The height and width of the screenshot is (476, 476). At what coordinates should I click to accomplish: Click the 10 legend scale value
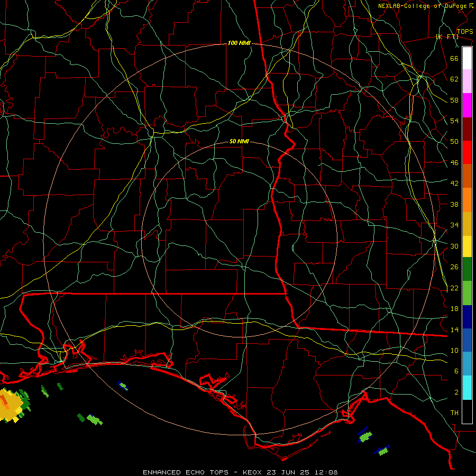tap(454, 351)
